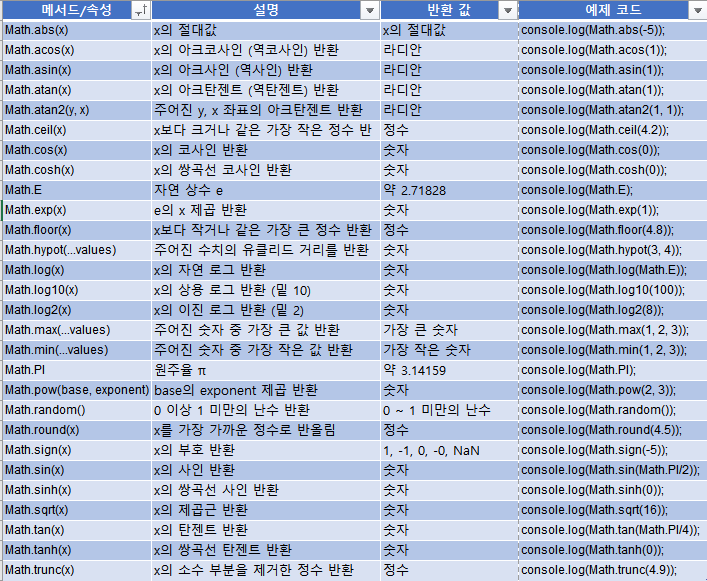This screenshot has width=707, height=581.
Task: Select the Math.pow(base, exponent) cell
Action: (x=77, y=390)
